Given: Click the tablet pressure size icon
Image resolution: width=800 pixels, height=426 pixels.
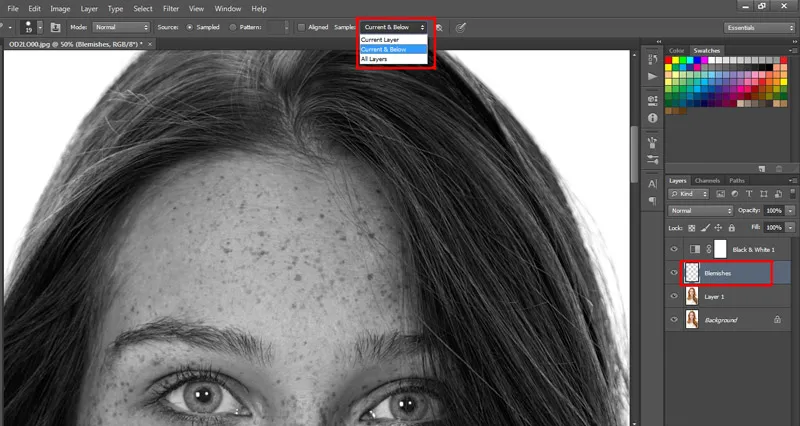Looking at the screenshot, I should pyautogui.click(x=460, y=28).
